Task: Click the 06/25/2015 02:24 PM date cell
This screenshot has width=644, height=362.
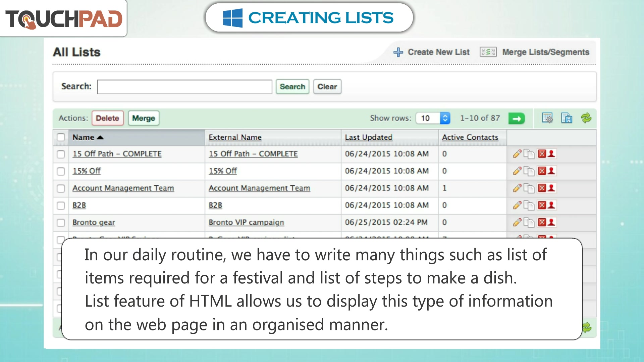Action: [x=386, y=222]
